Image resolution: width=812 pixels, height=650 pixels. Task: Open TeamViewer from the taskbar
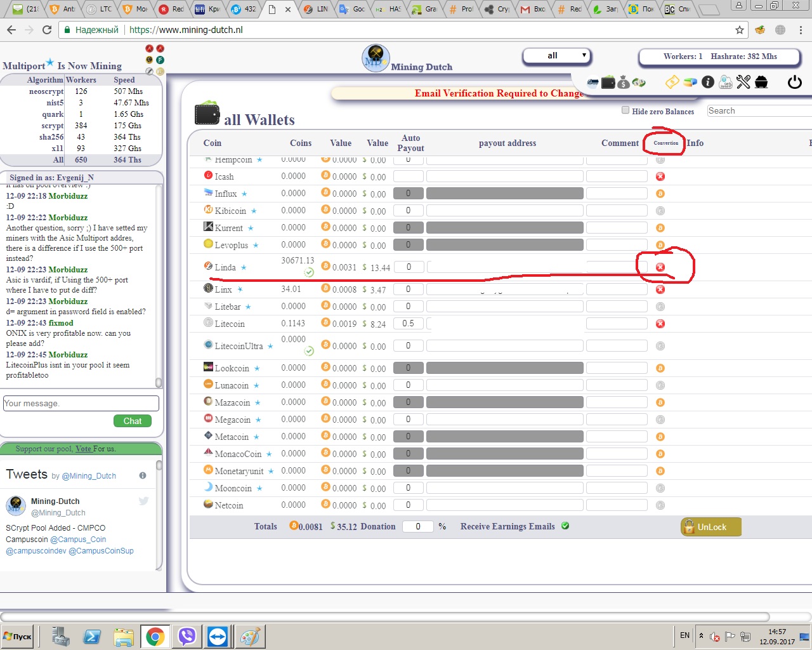218,636
